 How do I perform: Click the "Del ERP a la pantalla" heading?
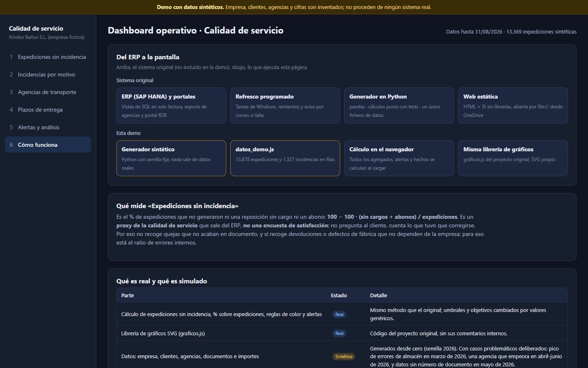tap(148, 57)
